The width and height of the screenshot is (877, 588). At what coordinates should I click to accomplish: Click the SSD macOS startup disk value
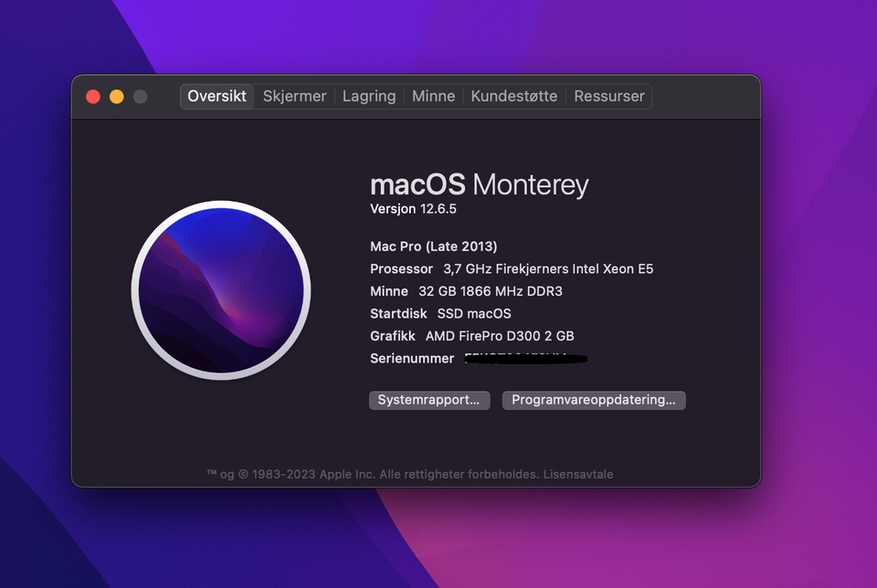(474, 313)
